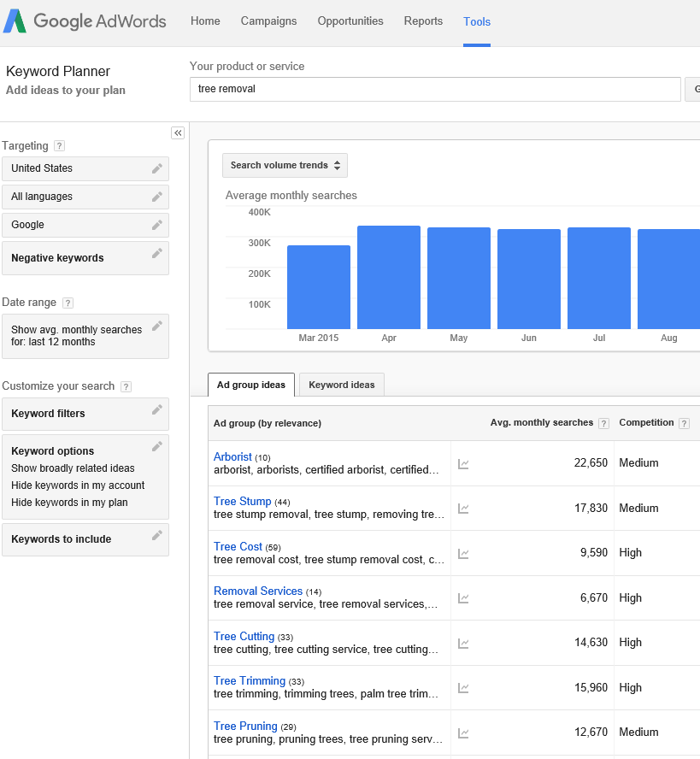Viewport: 700px width, 759px height.
Task: Open the Tree Cost ad group
Action: click(x=238, y=546)
